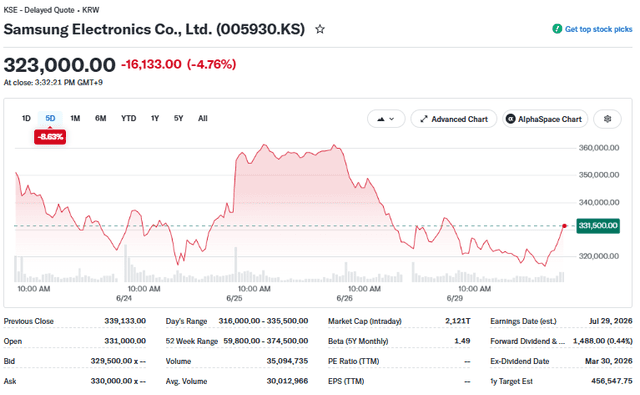Click Forward Dividend value 1,488.00 (0.44%)
The width and height of the screenshot is (640, 395).
(x=602, y=341)
